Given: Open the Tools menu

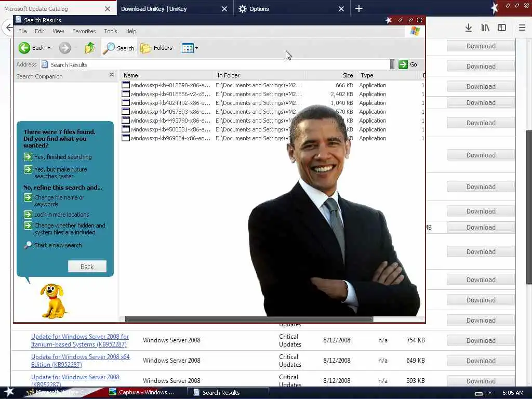Looking at the screenshot, I should coord(110,31).
